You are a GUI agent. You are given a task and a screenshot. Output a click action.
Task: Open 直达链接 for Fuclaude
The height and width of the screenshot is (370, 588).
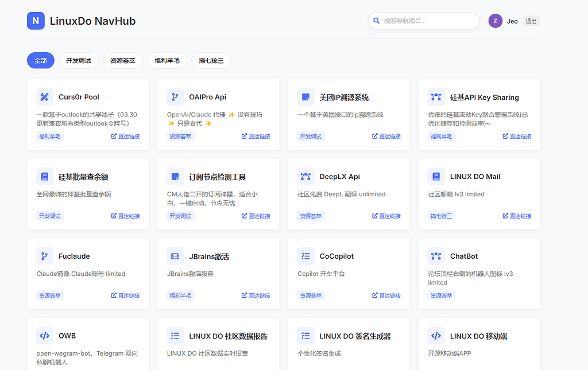tap(125, 295)
